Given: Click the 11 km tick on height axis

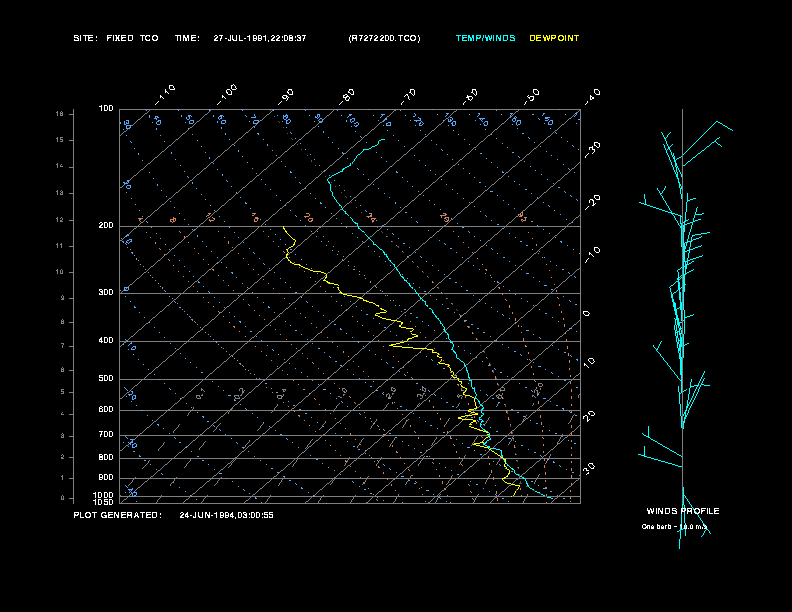Looking at the screenshot, I should [60, 246].
